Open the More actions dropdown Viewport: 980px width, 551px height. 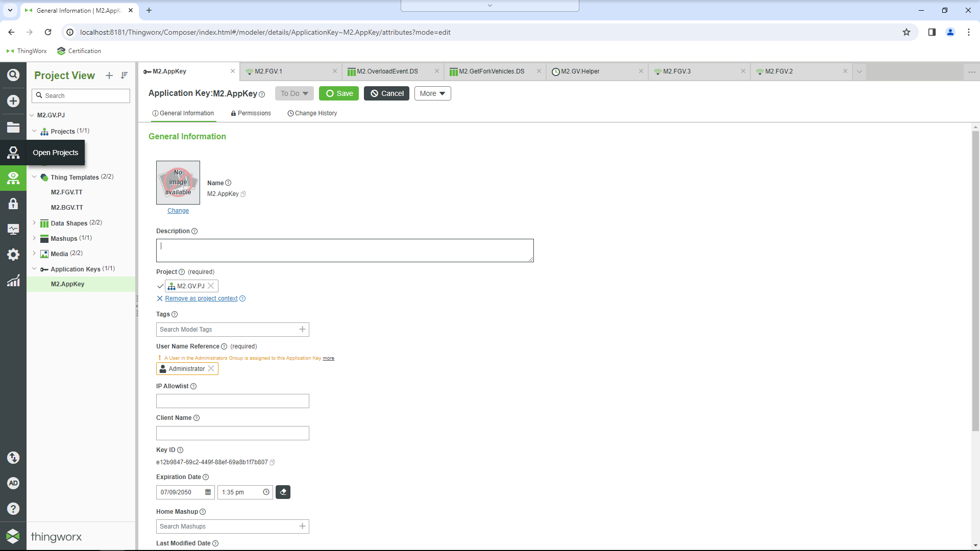pos(432,93)
